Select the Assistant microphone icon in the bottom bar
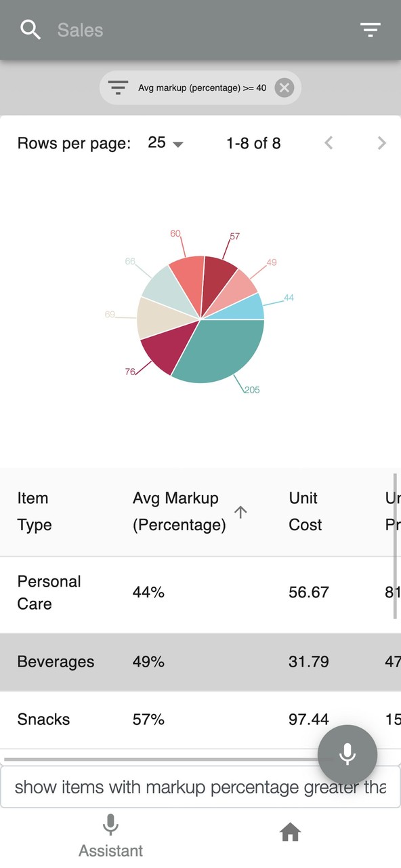The height and width of the screenshot is (868, 401). [x=110, y=825]
